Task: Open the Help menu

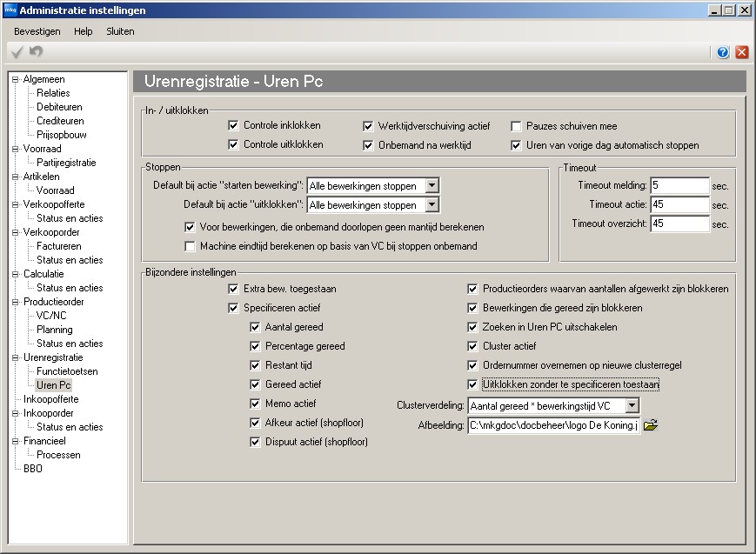Action: coord(83,31)
